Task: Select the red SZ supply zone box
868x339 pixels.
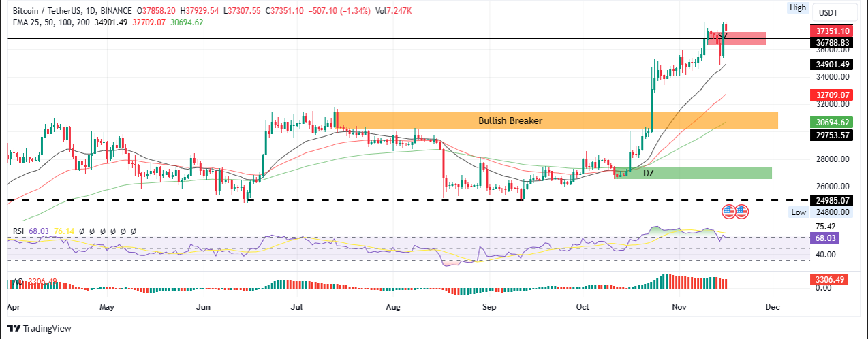Action: (x=737, y=38)
